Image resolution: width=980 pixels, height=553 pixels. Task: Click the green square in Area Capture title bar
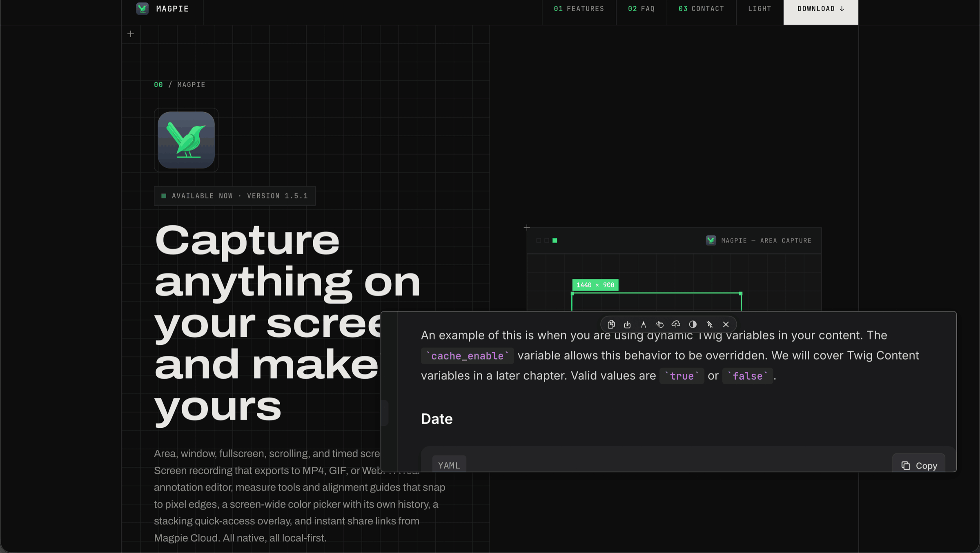click(555, 240)
